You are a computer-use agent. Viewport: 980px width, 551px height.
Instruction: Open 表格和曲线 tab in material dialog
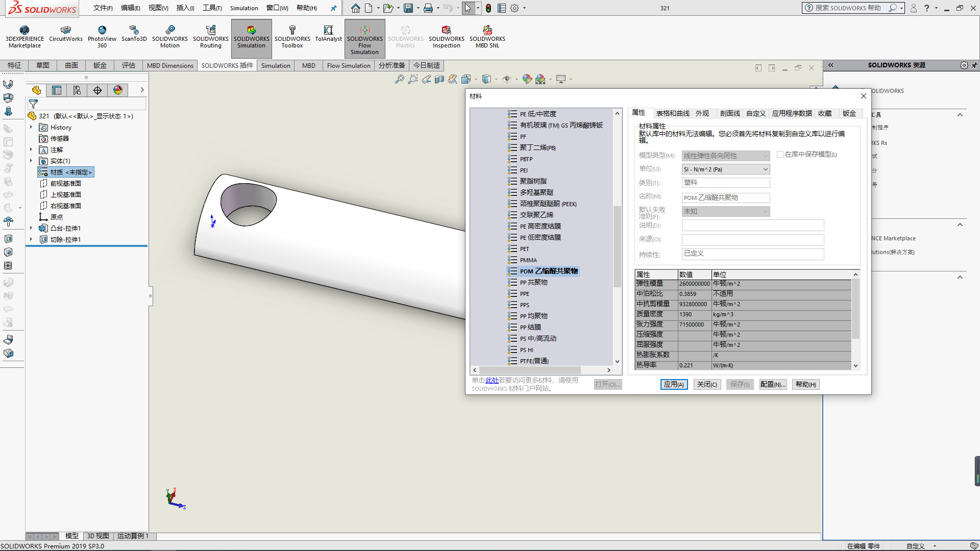click(x=673, y=113)
